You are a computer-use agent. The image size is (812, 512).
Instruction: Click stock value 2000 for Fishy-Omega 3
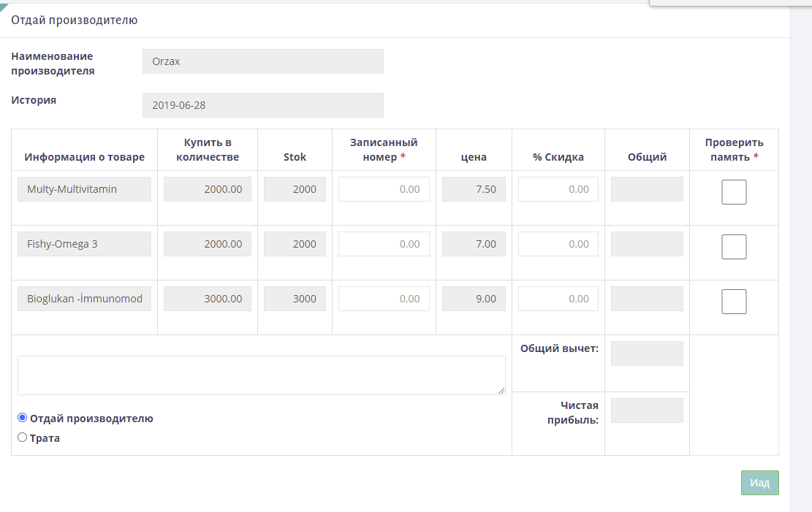(295, 244)
